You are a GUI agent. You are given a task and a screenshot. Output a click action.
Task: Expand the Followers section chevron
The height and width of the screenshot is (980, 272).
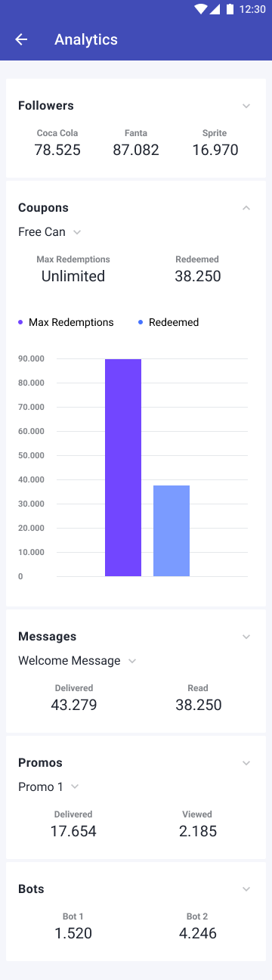coord(246,106)
